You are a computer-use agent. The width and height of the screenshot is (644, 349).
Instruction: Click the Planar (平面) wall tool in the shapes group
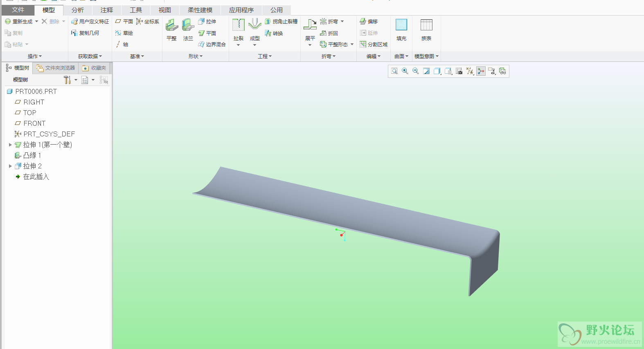coord(207,33)
